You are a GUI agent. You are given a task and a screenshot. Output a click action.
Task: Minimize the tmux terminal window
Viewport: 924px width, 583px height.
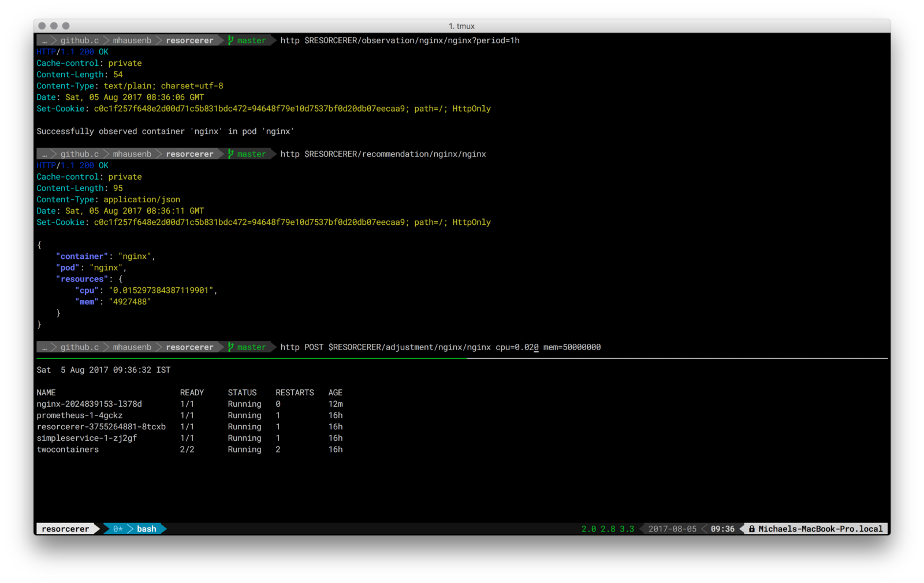pos(54,26)
